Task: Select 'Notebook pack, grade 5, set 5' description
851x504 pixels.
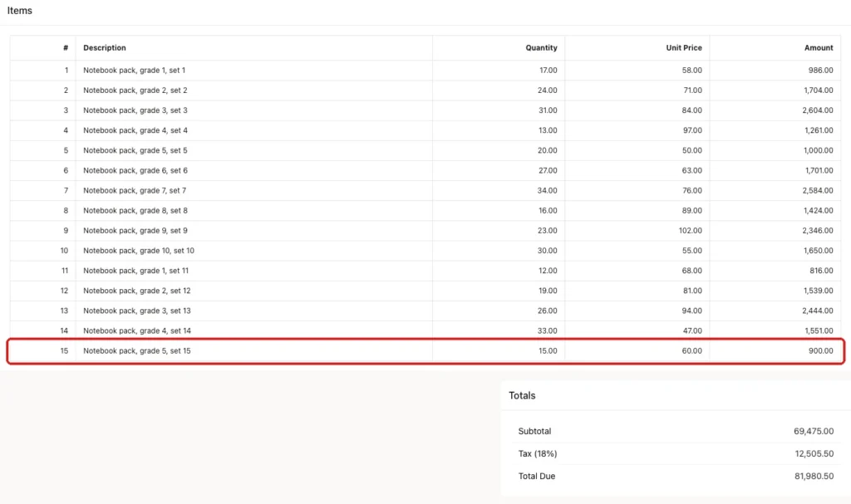Action: pos(135,150)
